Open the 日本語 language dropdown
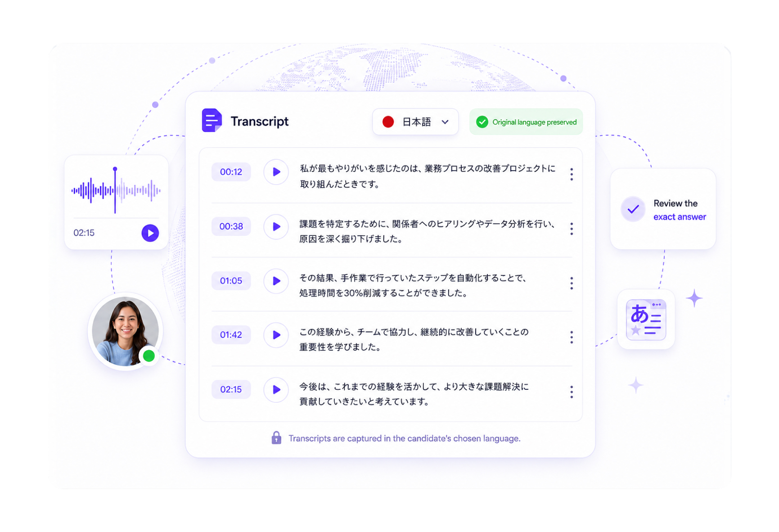This screenshot has width=779, height=532. pyautogui.click(x=415, y=122)
